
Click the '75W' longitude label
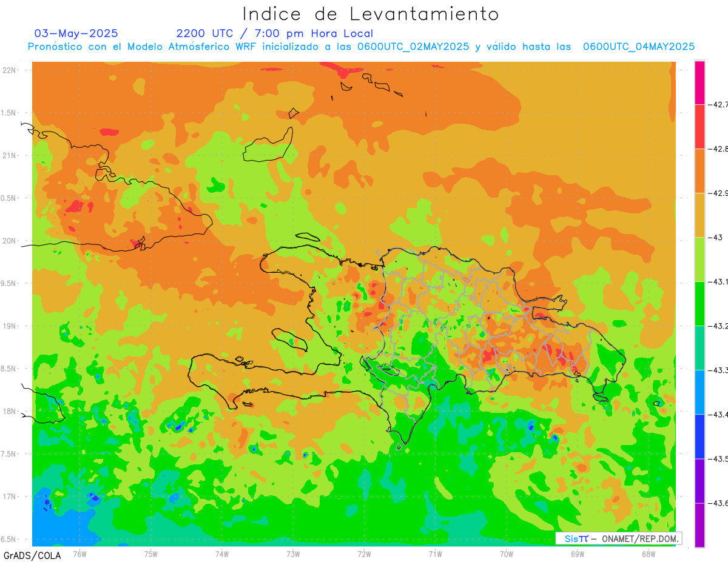151,554
